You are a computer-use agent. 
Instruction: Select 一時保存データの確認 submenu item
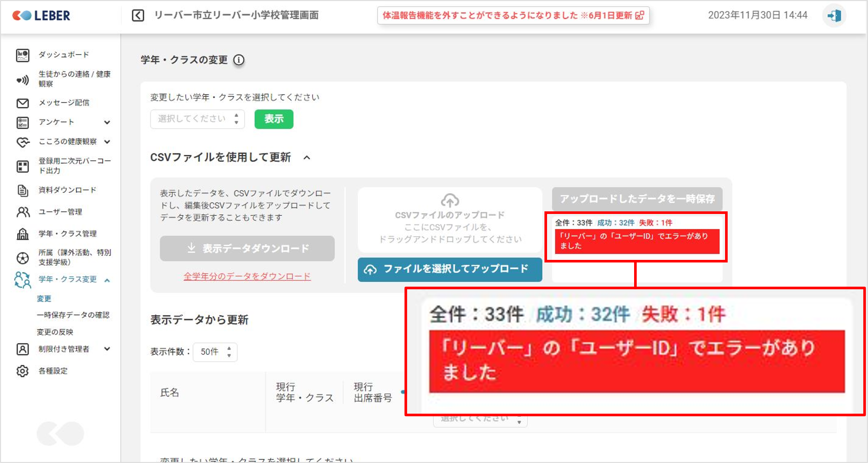click(73, 315)
